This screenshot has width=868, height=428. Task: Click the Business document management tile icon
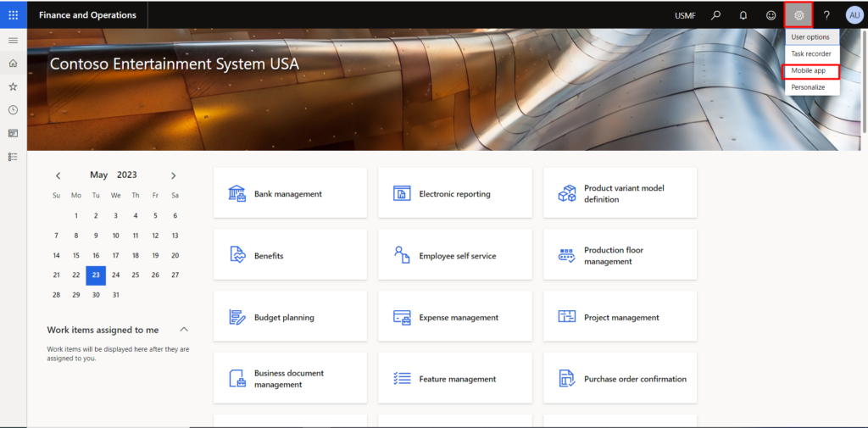pos(237,379)
